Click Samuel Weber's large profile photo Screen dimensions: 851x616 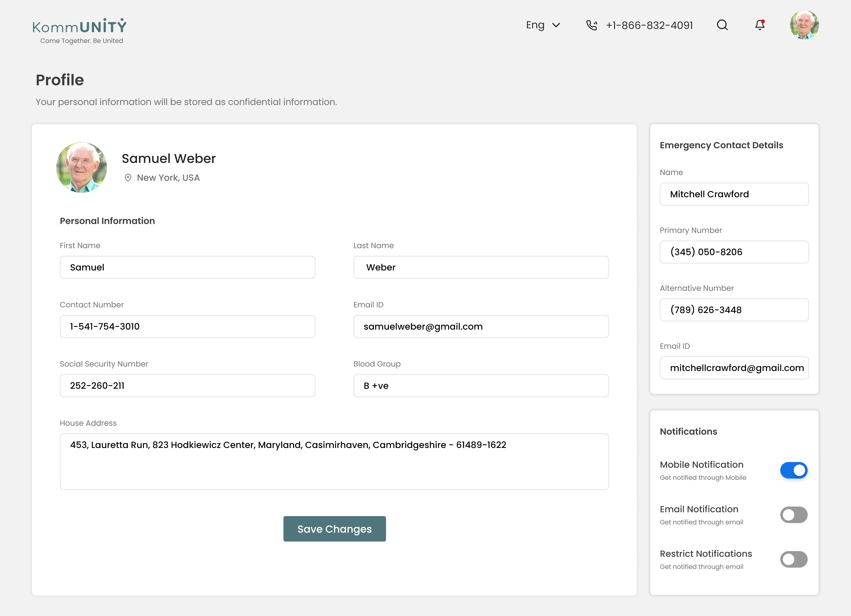(81, 167)
